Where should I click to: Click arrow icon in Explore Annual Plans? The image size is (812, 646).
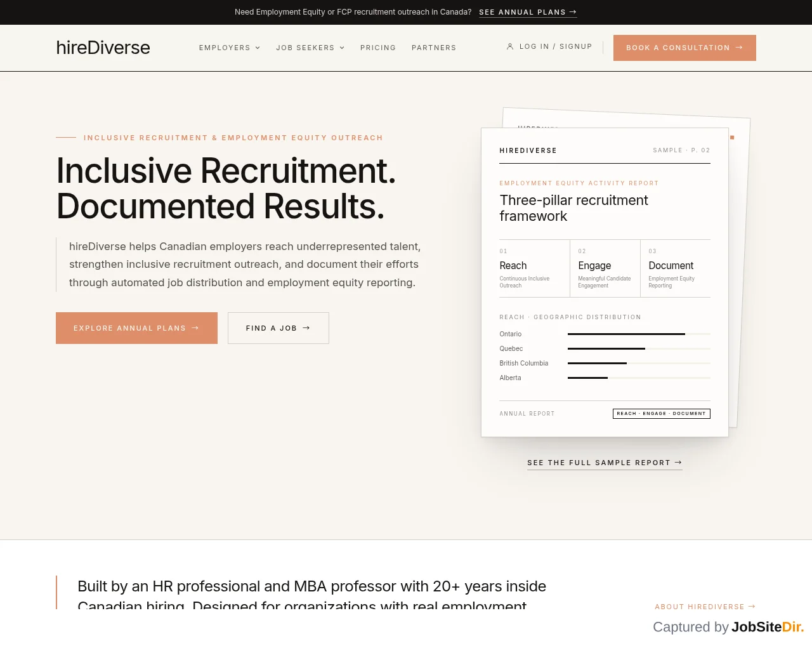pos(195,328)
